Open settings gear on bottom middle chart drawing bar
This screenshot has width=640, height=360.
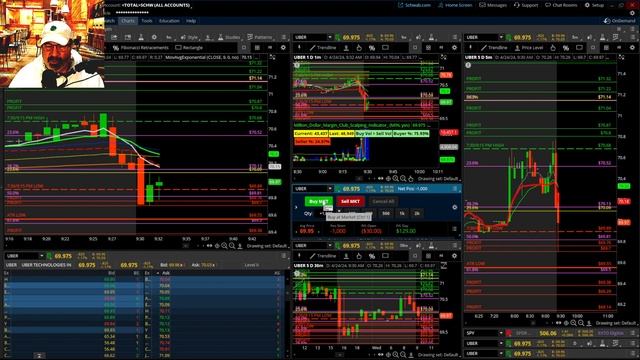tap(454, 256)
